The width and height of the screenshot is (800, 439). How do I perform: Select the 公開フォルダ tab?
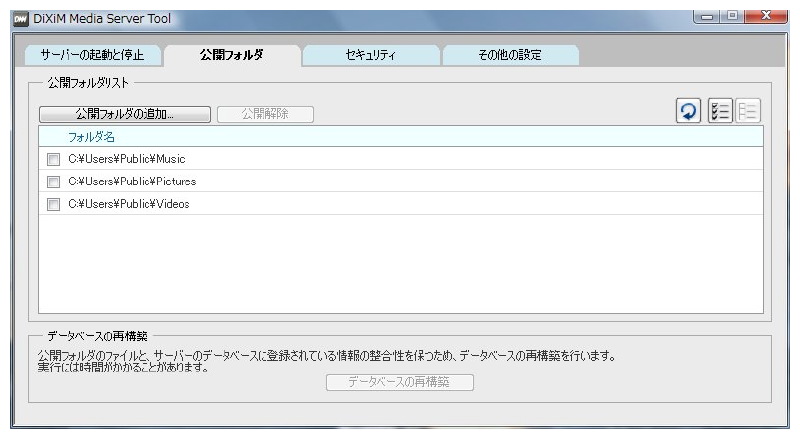[x=232, y=55]
